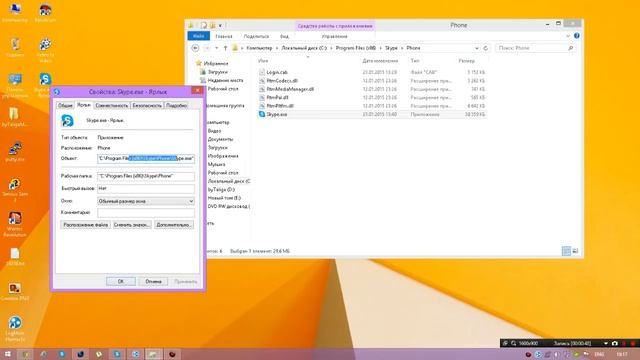
Task: Click the new folder icon in the Quick Access Toolbar
Action: pyautogui.click(x=212, y=25)
